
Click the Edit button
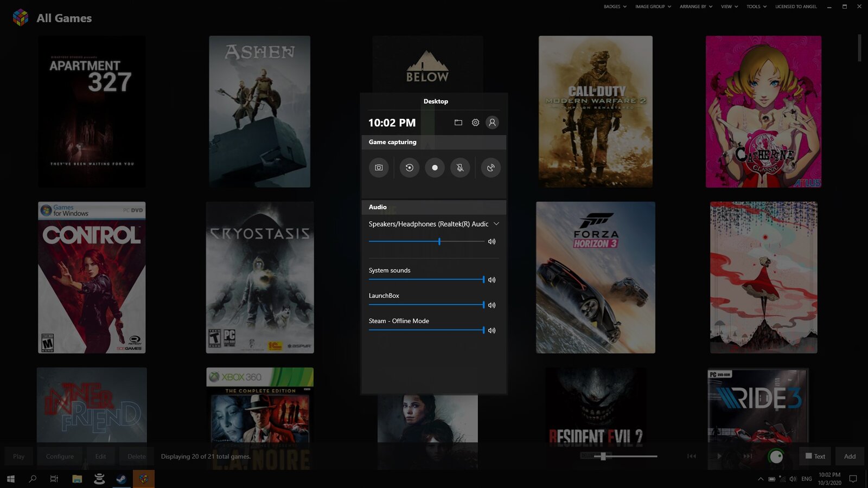click(101, 457)
